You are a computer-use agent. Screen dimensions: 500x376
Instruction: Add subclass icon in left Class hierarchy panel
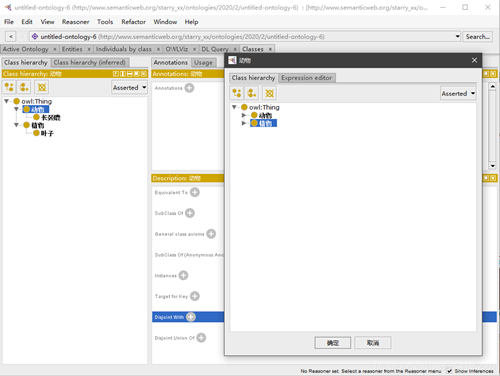click(x=9, y=87)
